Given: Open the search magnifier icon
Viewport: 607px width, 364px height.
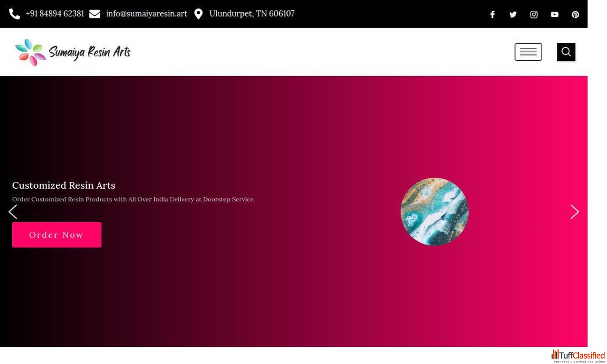Looking at the screenshot, I should 566,52.
